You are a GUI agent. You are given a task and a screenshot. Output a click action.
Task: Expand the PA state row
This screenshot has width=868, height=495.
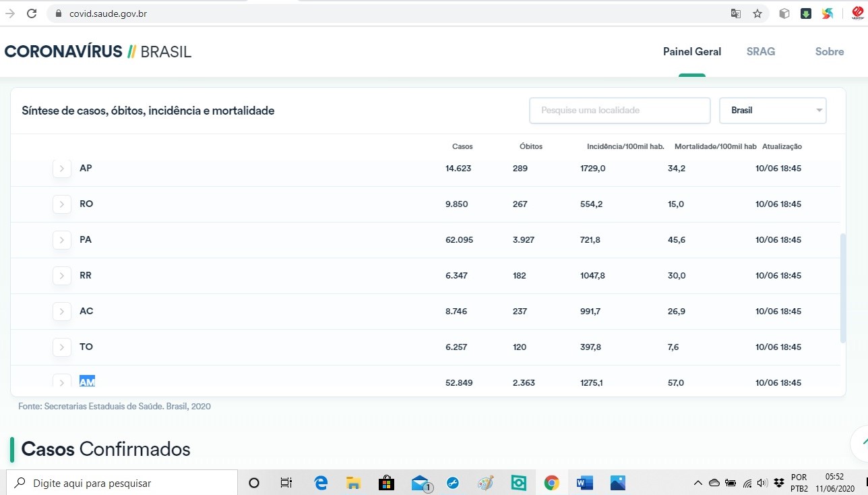click(x=62, y=240)
